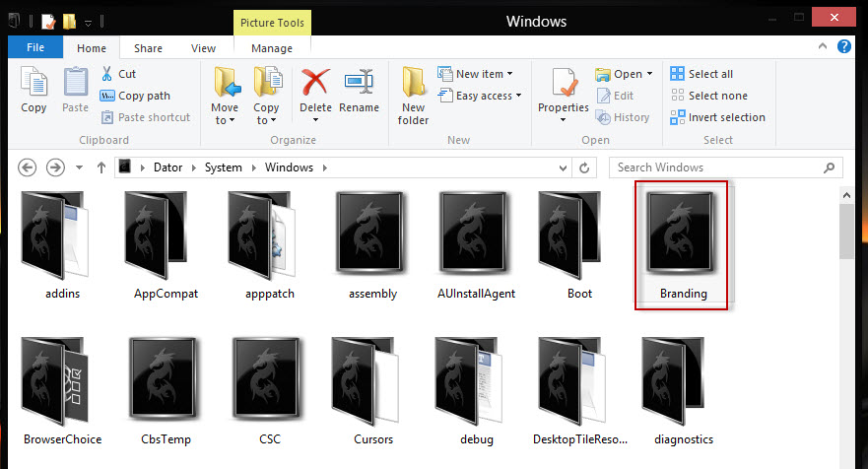This screenshot has width=868, height=469.
Task: Select the assembly folder
Action: pyautogui.click(x=372, y=246)
